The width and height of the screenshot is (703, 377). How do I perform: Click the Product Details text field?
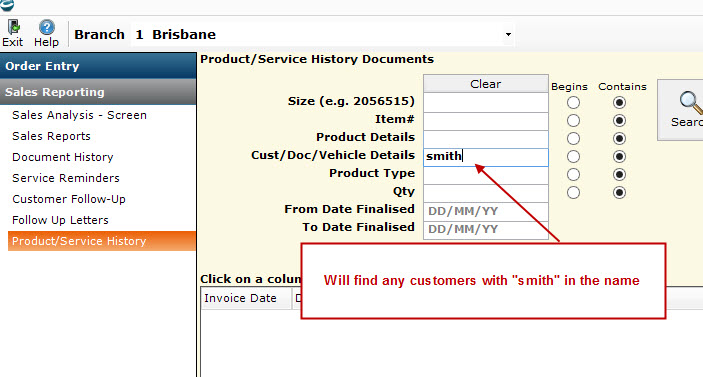(486, 139)
